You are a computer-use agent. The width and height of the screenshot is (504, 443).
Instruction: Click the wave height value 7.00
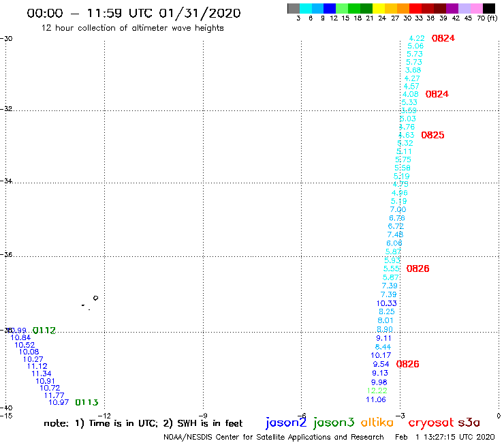398,209
